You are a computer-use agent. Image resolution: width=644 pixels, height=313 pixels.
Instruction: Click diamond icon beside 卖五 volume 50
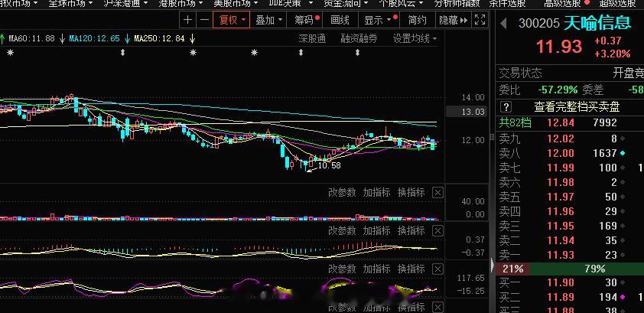(623, 197)
